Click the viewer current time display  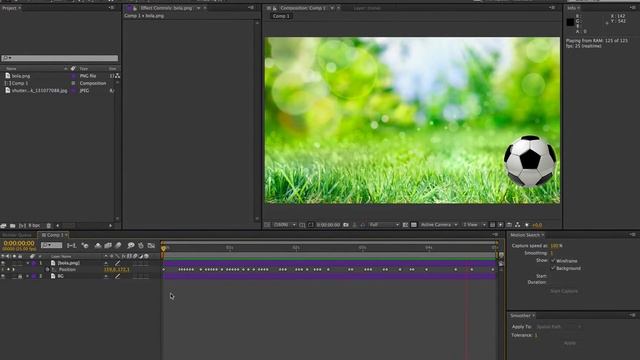328,225
